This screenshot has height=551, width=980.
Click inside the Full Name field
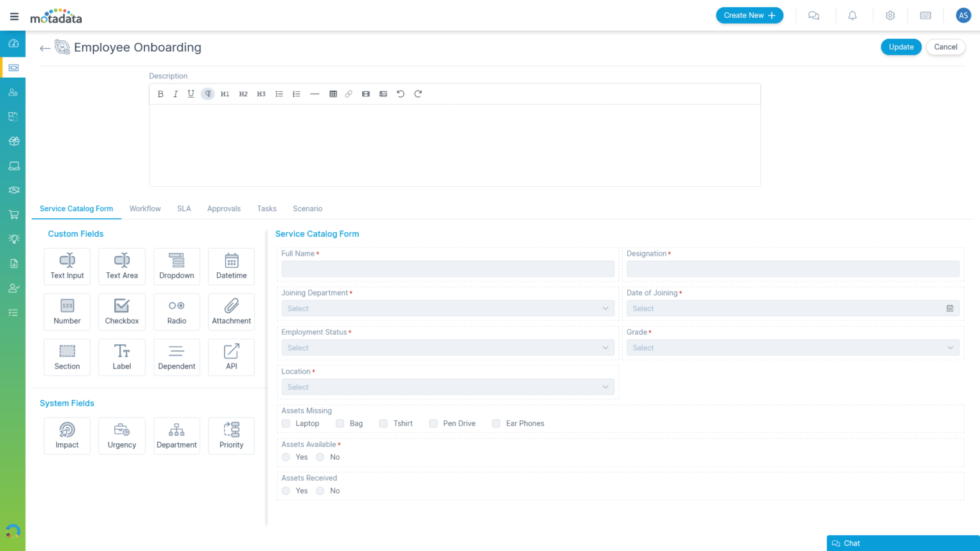[447, 268]
